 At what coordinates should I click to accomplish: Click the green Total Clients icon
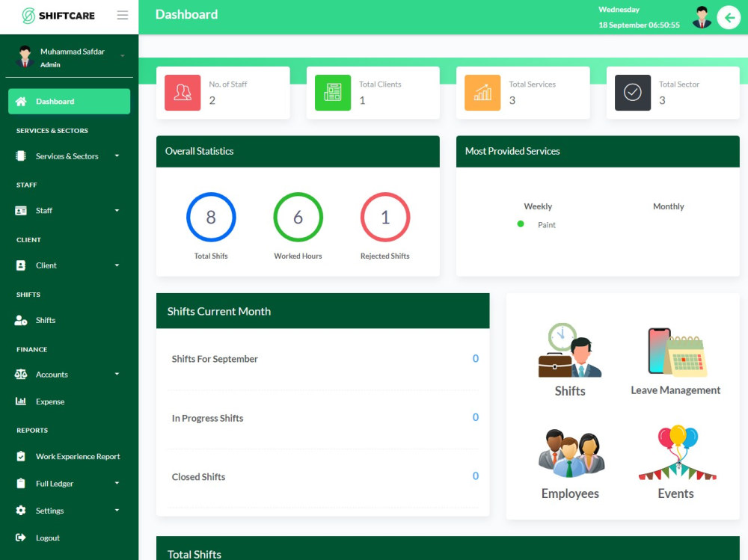333,93
